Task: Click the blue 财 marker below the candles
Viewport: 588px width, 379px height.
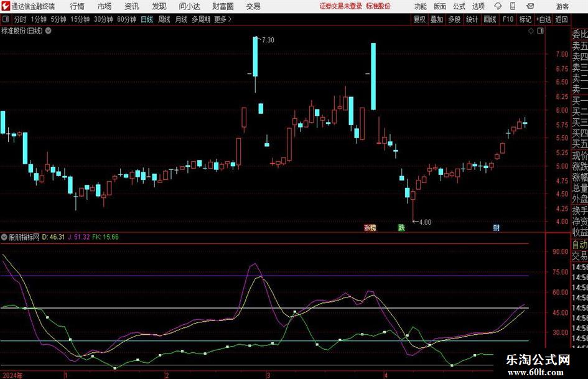Action: (x=496, y=227)
